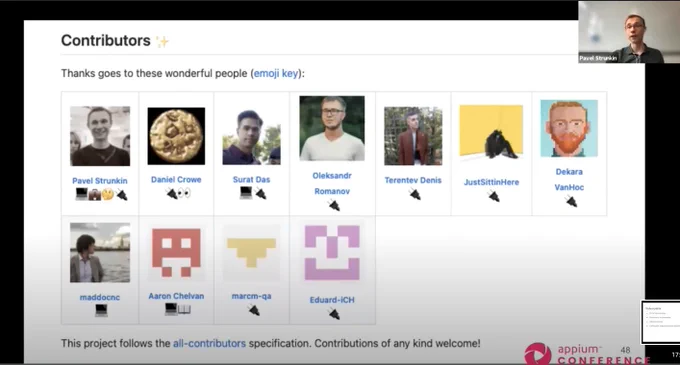The width and height of the screenshot is (680, 365).
Task: Click Dekara VanHoc illustrated avatar
Action: (x=569, y=128)
